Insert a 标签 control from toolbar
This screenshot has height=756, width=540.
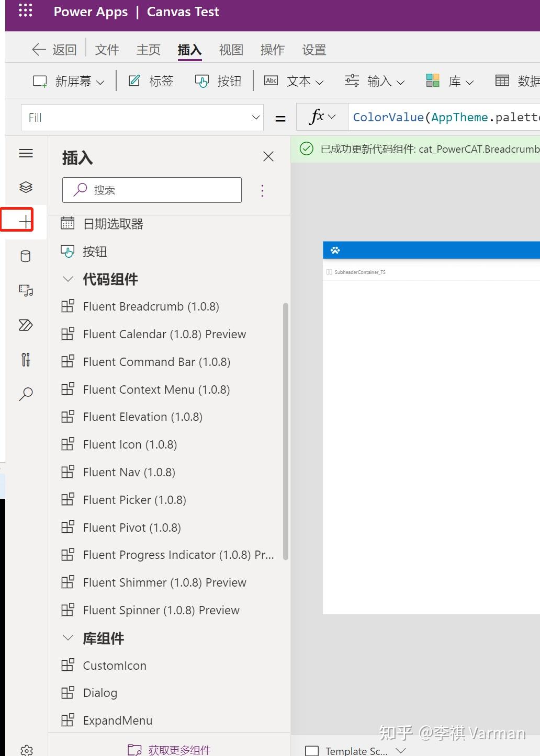150,81
